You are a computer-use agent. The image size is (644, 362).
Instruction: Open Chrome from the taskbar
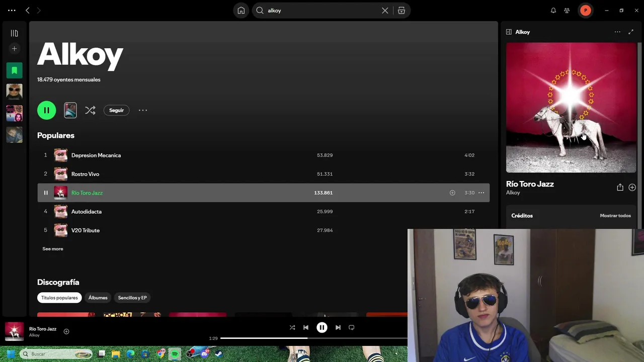coord(160,354)
